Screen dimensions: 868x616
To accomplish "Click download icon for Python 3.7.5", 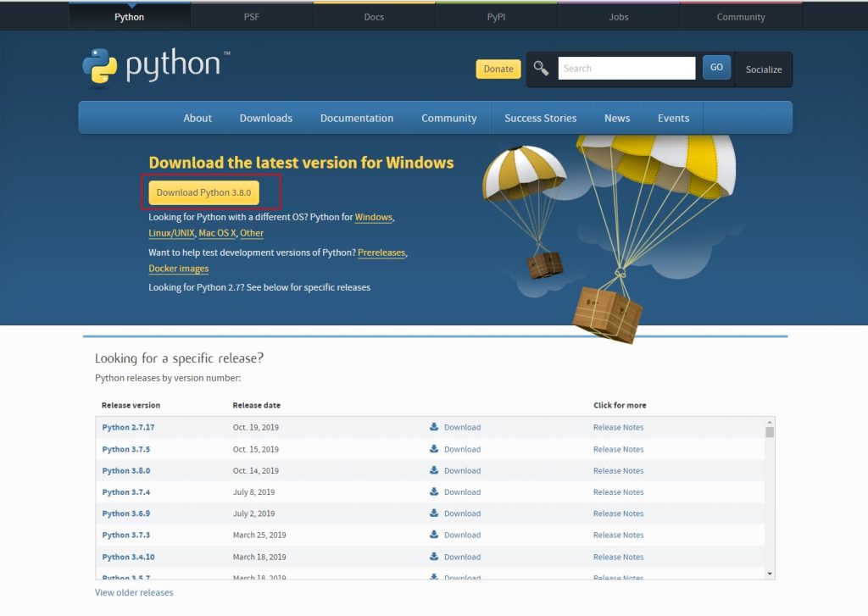I will pos(434,449).
